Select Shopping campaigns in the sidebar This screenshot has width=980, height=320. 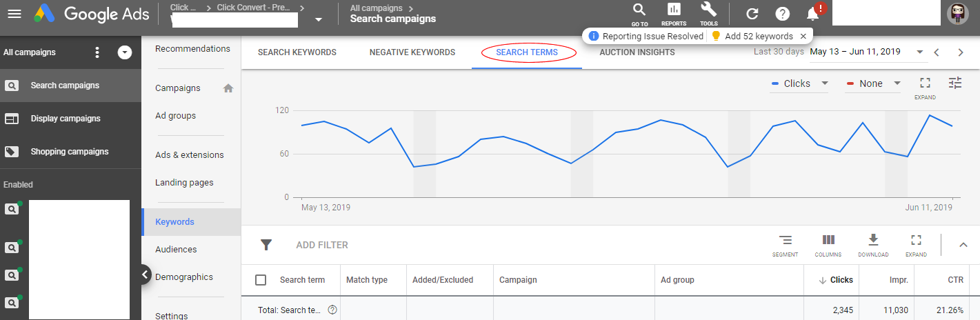70,152
